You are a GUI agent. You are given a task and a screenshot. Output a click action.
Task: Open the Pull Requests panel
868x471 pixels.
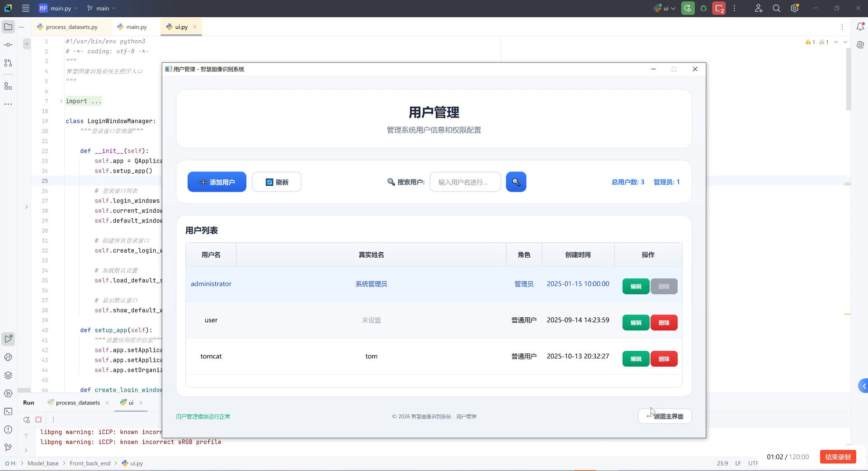(8, 63)
